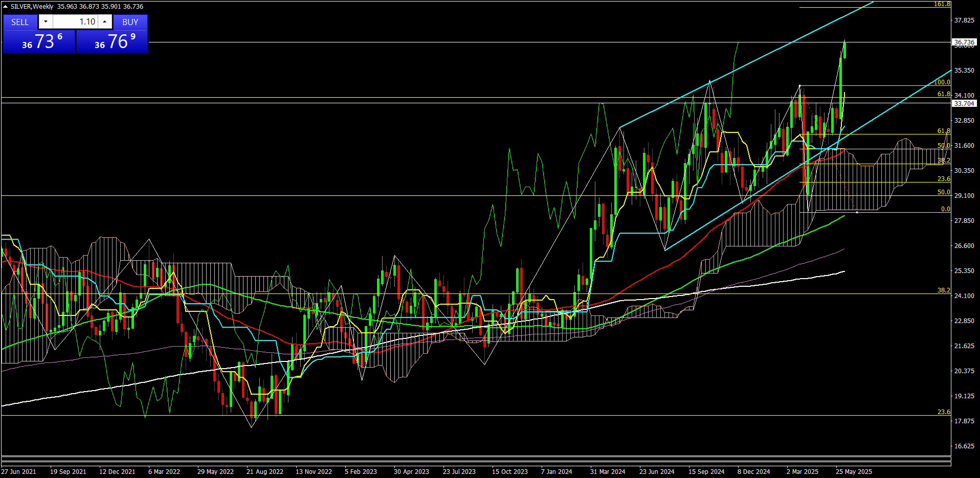Select the 33.704 horizontal line label
The image size is (980, 478).
click(x=964, y=103)
